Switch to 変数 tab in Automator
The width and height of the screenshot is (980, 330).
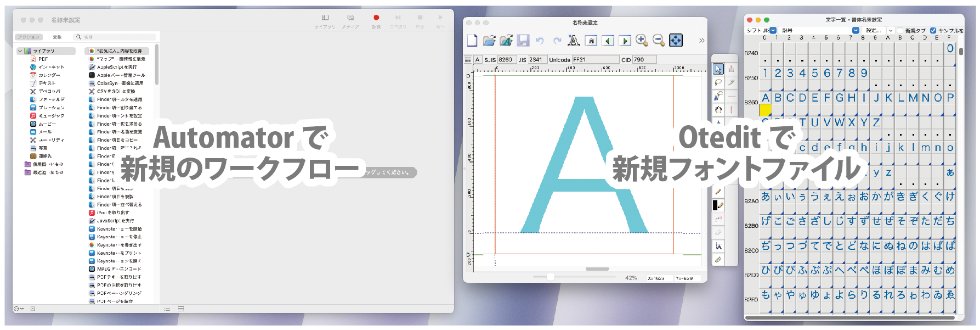[x=57, y=37]
